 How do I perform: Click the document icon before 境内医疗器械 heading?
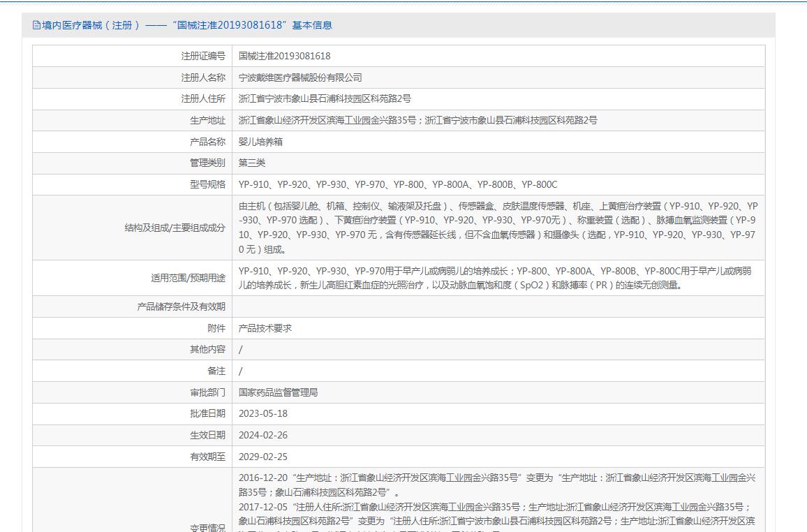(x=36, y=25)
